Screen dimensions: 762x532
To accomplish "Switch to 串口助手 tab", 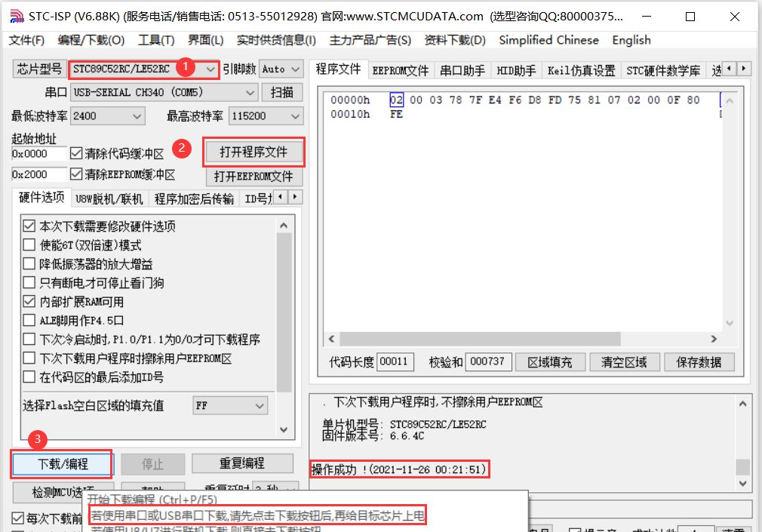I will [462, 71].
